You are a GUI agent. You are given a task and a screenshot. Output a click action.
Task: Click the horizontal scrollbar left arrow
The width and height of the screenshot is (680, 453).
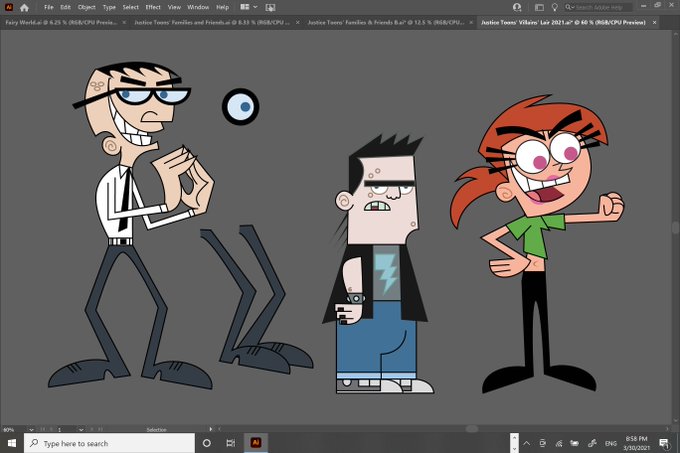[x=219, y=429]
